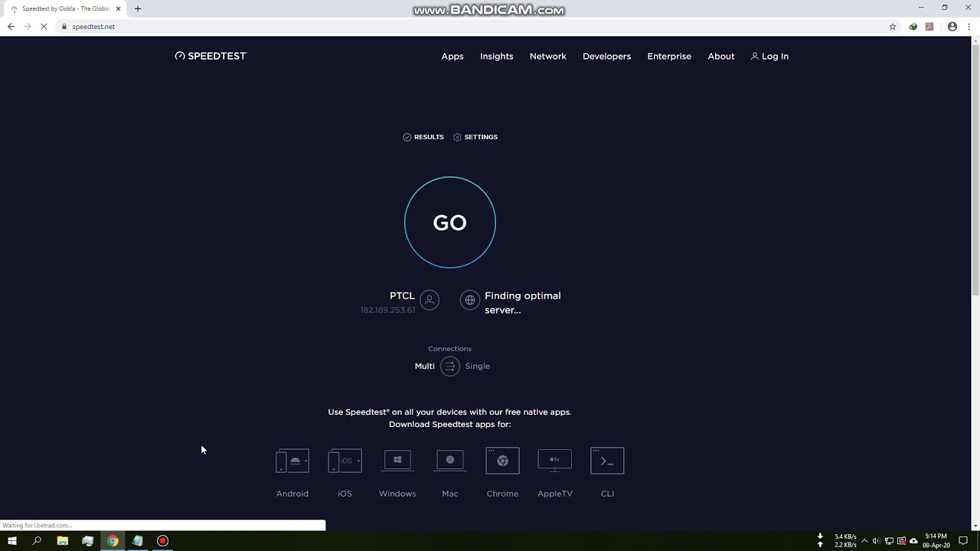Click the browser forward arrow
The width and height of the screenshot is (980, 551).
[27, 26]
